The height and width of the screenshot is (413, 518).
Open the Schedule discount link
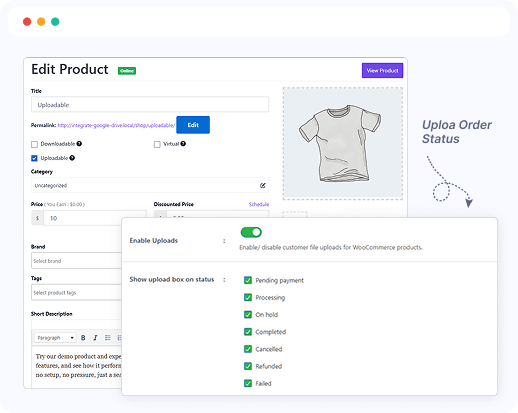point(259,204)
